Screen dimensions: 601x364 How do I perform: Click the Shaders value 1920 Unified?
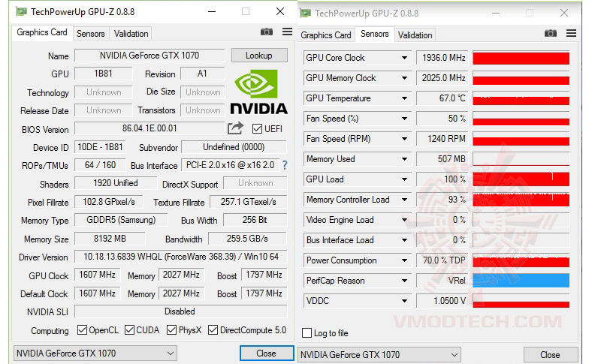tap(116, 183)
